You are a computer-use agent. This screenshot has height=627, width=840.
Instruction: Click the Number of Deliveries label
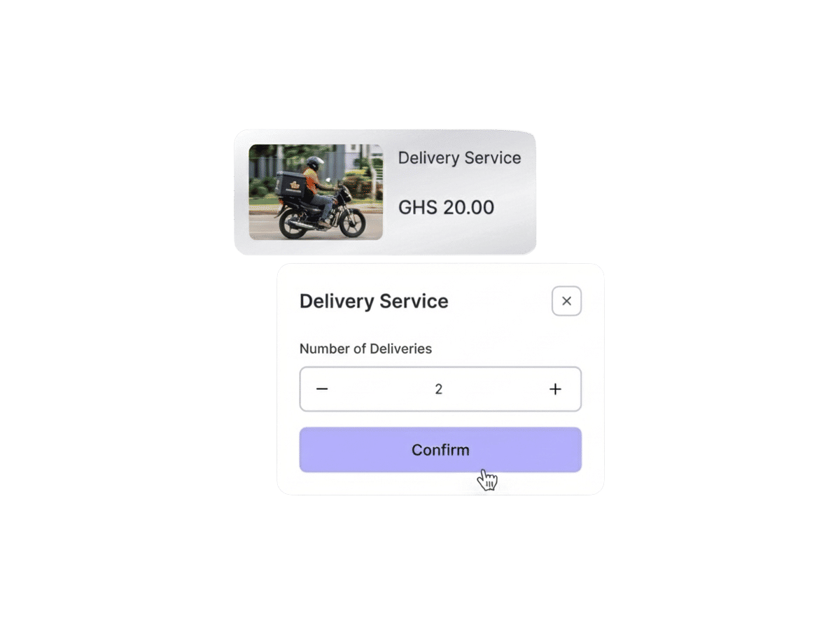coord(365,348)
